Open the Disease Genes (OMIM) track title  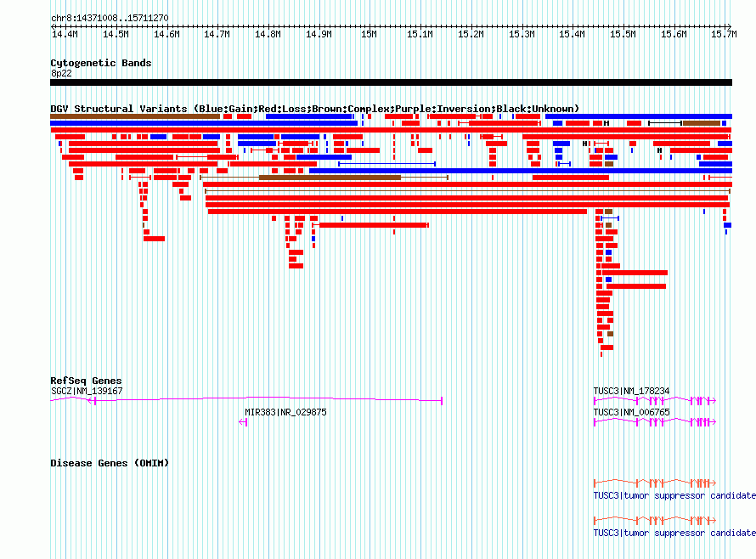coord(110,463)
